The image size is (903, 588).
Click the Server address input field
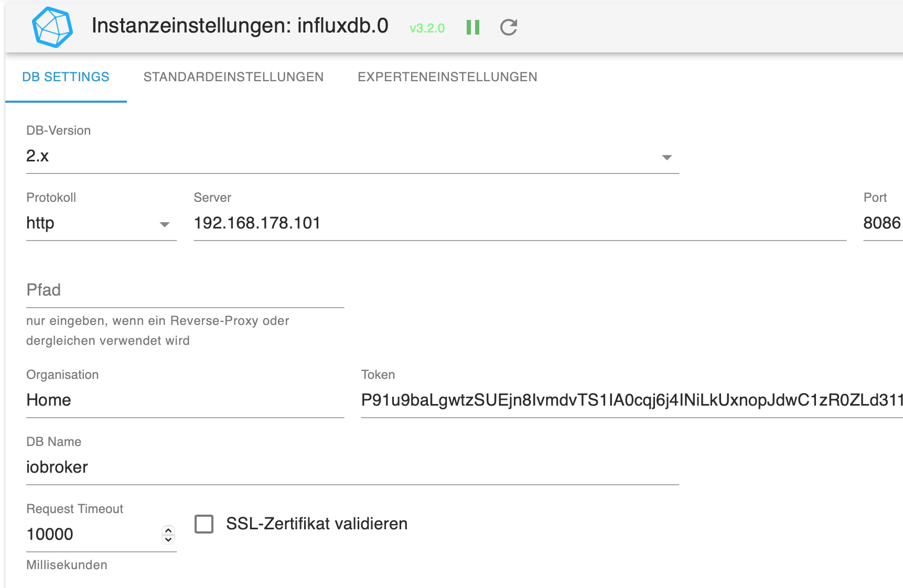[x=520, y=224]
